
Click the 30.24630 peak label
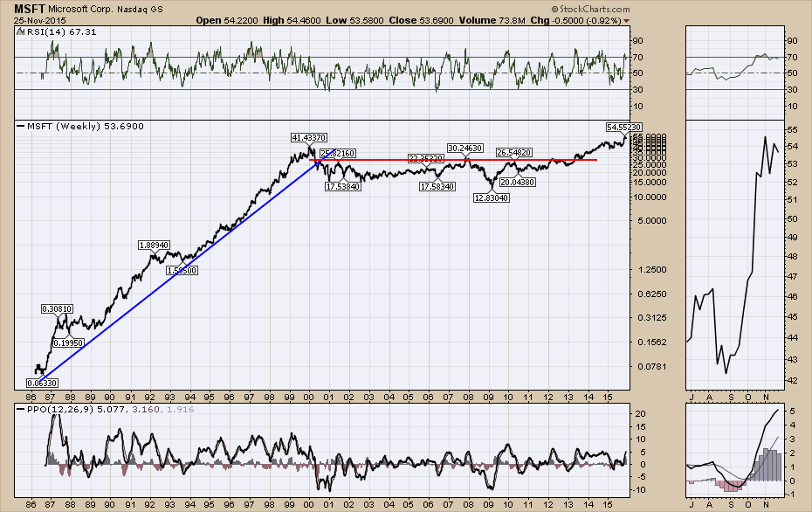[x=465, y=149]
